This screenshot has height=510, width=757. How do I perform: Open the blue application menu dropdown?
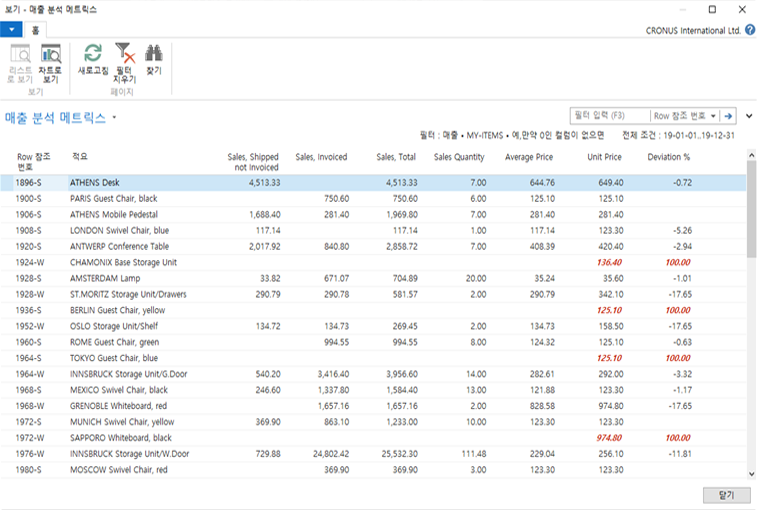pos(11,29)
